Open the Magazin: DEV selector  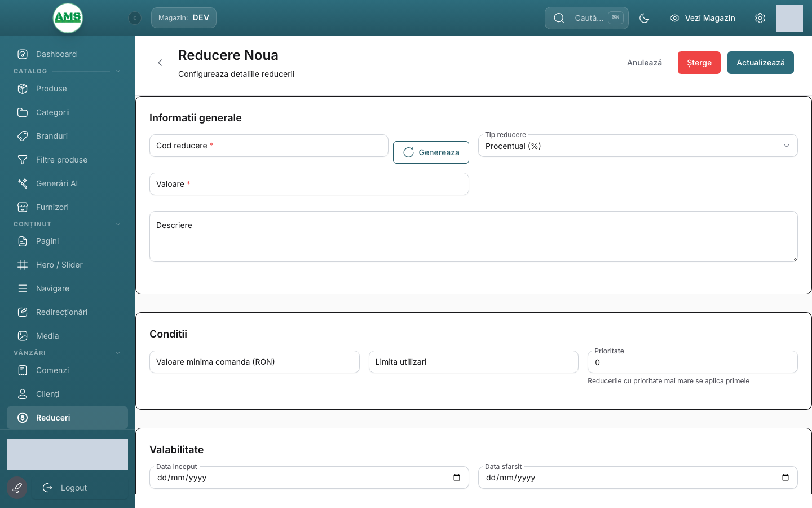tap(184, 18)
